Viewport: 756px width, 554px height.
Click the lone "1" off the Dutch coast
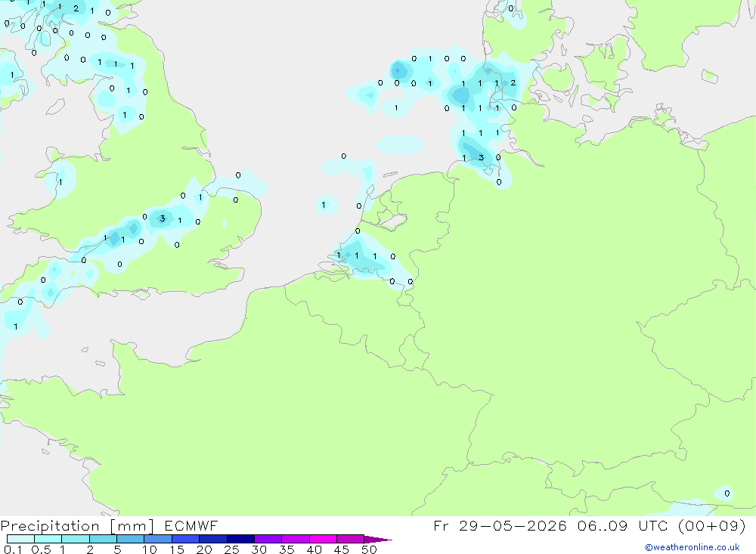click(324, 205)
